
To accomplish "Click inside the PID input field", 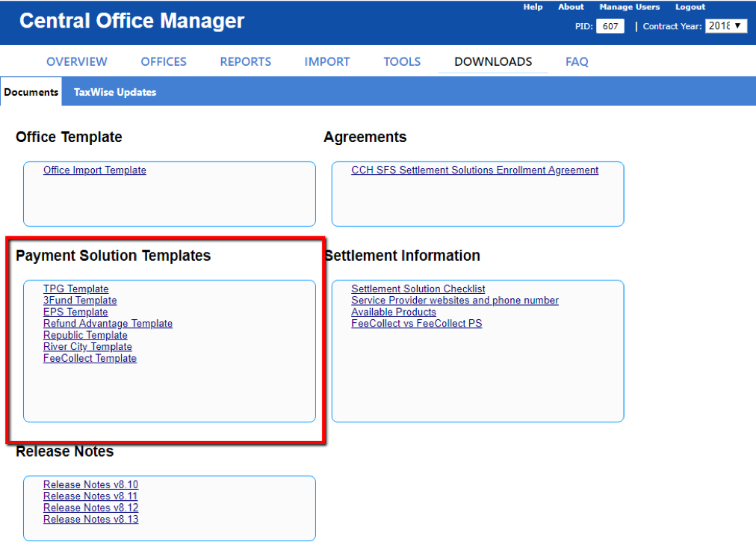I will (610, 25).
